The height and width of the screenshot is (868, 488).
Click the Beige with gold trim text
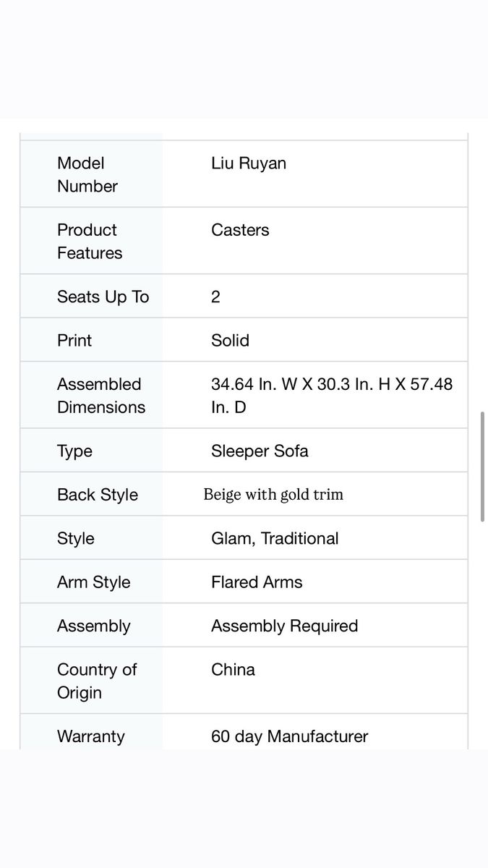[x=273, y=495]
